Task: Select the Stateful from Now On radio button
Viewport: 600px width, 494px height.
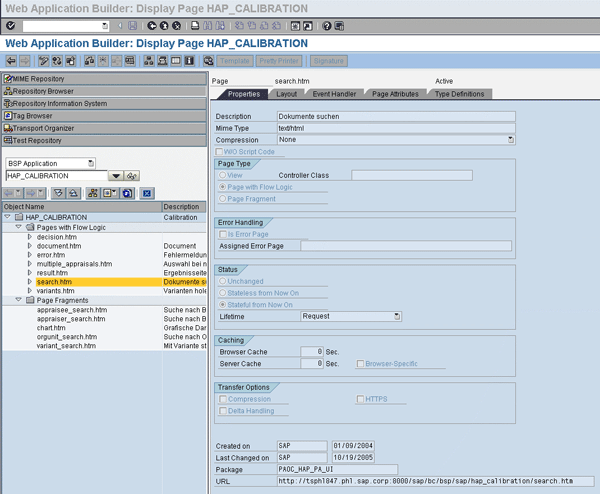Action: coord(222,304)
